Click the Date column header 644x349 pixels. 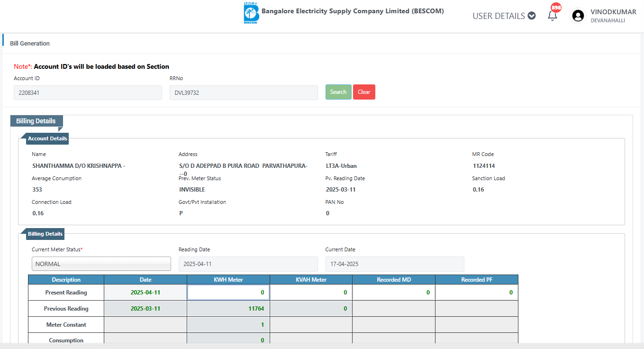[145, 280]
